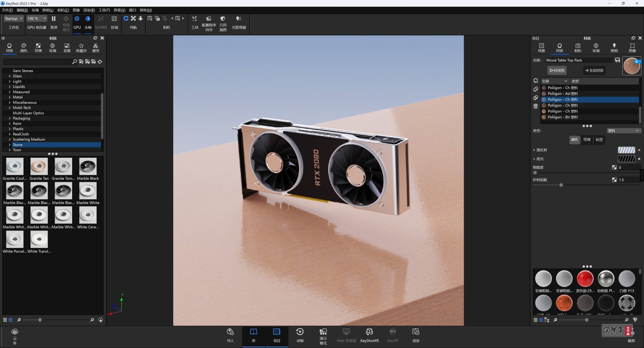Toggle texture checker for 粗糙度
The width and height of the screenshot is (644, 348).
614,167
